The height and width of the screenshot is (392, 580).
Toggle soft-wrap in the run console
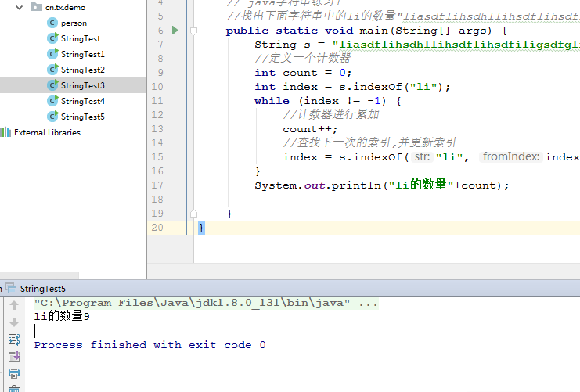tap(14, 340)
